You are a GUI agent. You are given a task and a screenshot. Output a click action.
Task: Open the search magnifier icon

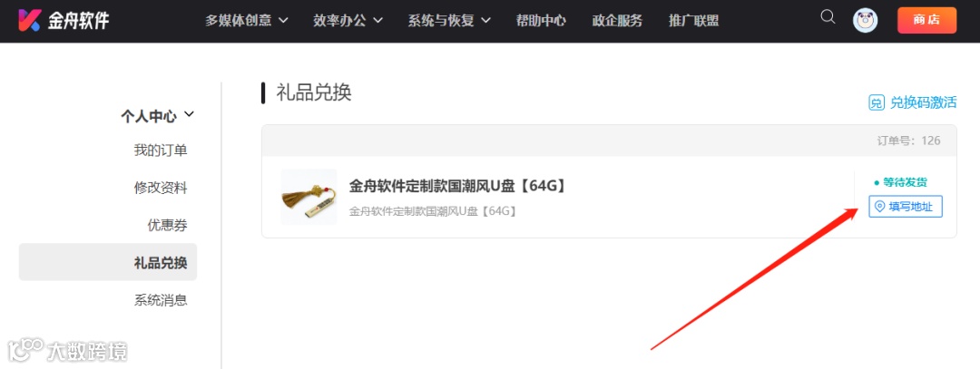point(828,17)
